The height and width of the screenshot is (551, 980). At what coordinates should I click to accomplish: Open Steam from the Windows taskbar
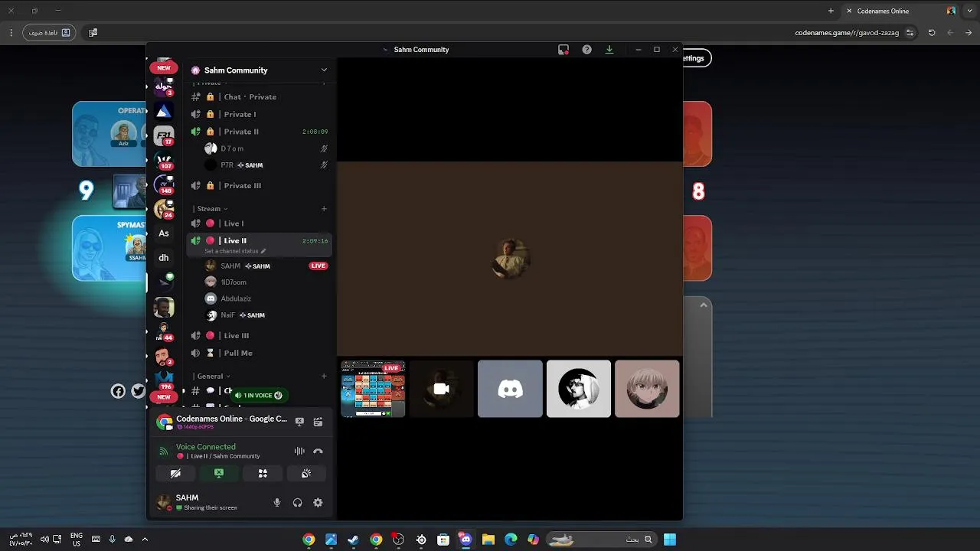[353, 540]
